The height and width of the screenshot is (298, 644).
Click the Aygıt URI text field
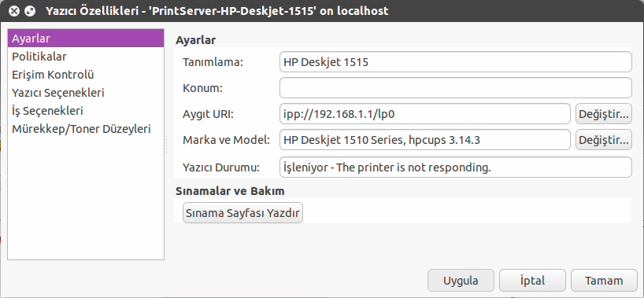(x=424, y=114)
